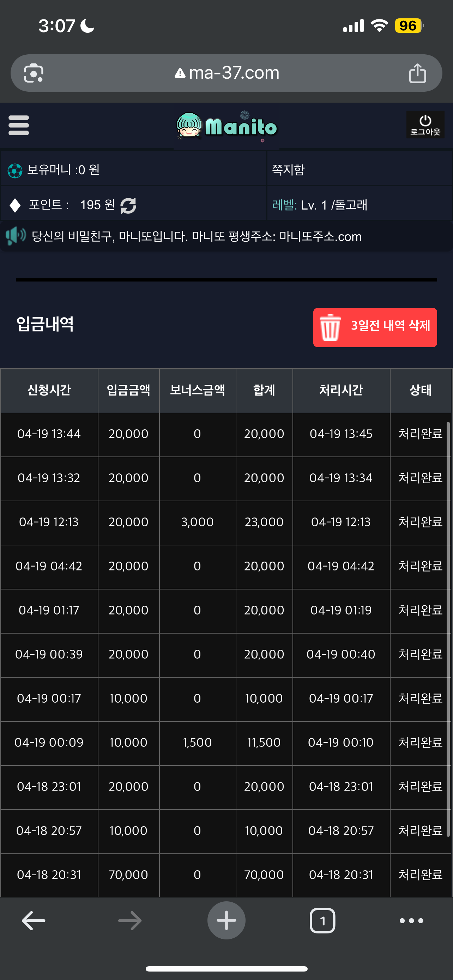Tap the 신청시간 column header
Viewport: 453px width, 980px height.
[49, 390]
